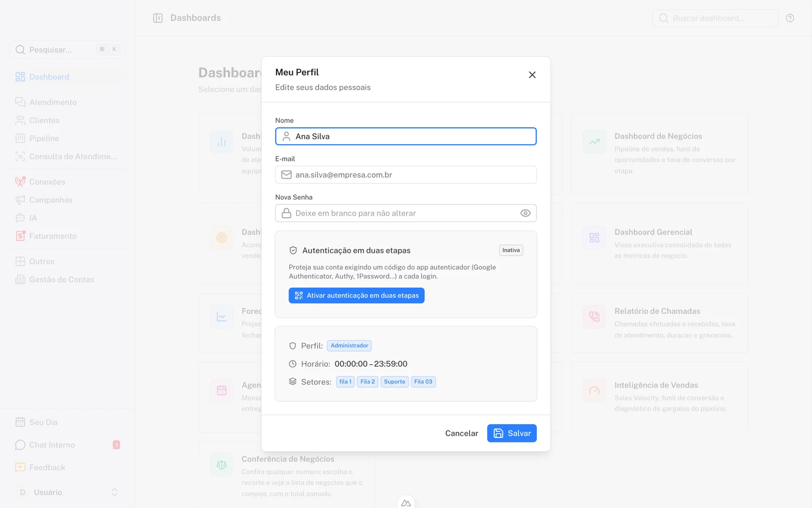
Task: Expand the Usuário account menu chevron
Action: click(x=114, y=492)
